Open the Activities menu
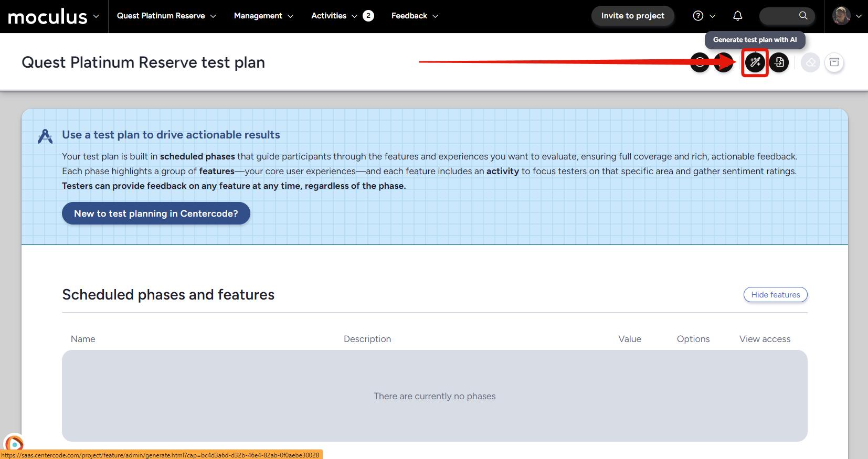868x459 pixels. pos(334,16)
